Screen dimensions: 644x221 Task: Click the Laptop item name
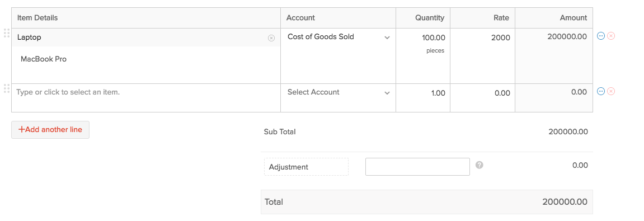pos(29,37)
